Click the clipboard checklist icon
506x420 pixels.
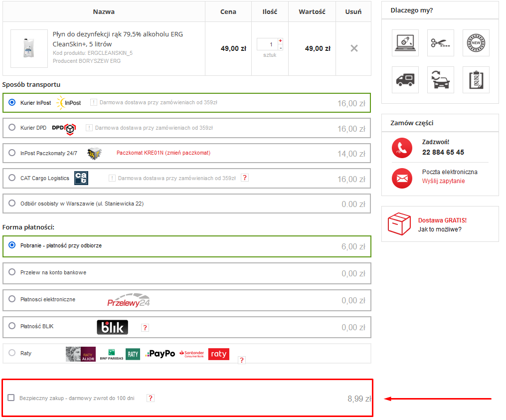pyautogui.click(x=476, y=80)
